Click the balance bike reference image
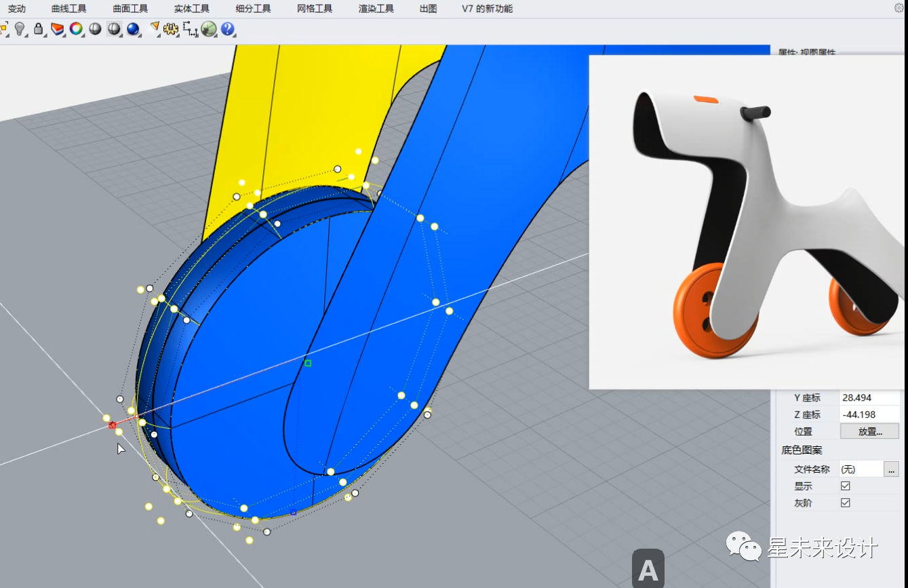 click(x=748, y=222)
